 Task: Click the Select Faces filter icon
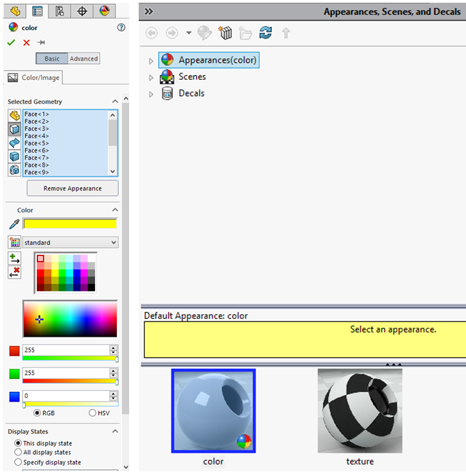click(x=14, y=129)
